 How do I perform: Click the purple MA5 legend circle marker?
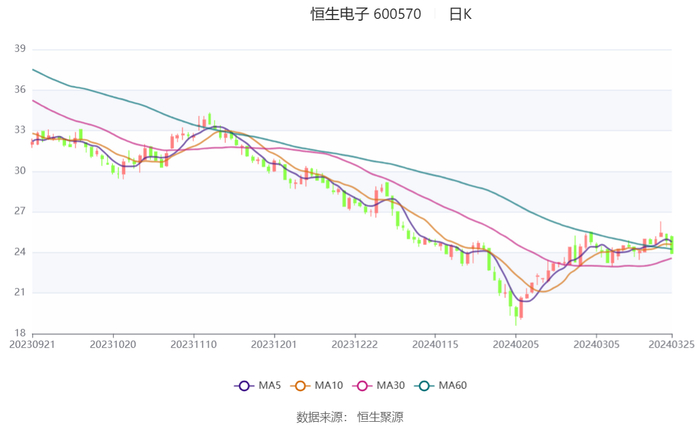(243, 385)
